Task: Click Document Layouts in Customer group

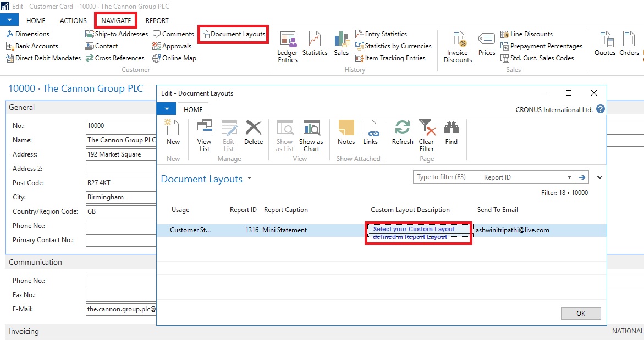Action: 234,34
